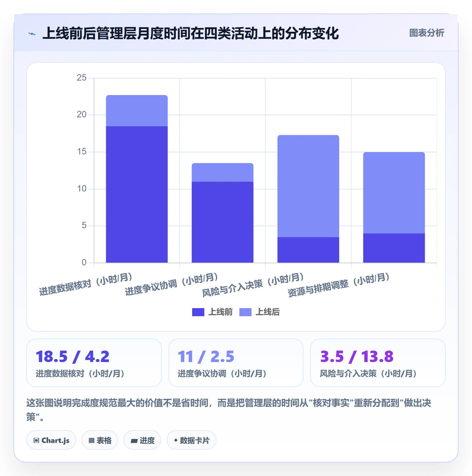
Task: Click the 图表分析 label in header
Action: coord(426,33)
